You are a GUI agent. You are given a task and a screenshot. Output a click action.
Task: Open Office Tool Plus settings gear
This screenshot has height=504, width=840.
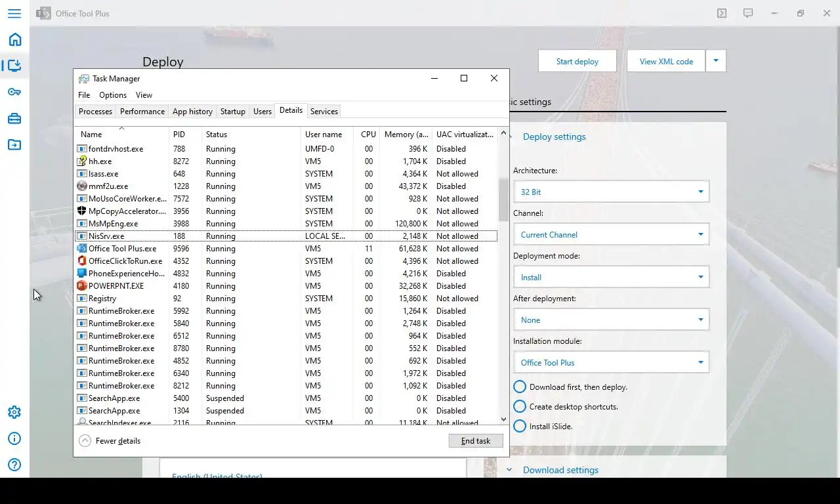(14, 412)
